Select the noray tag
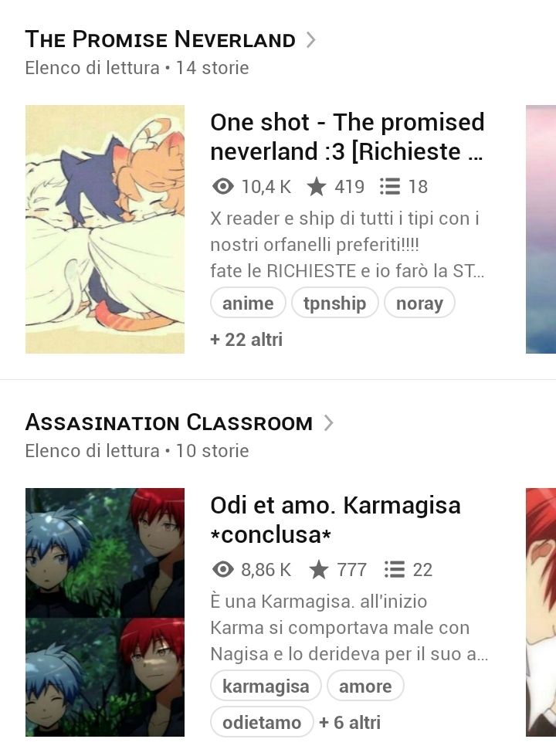 [x=419, y=303]
